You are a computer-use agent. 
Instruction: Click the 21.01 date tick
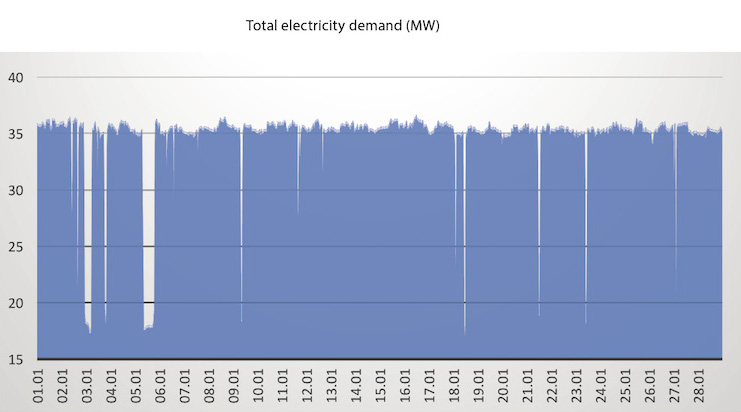pos(528,385)
